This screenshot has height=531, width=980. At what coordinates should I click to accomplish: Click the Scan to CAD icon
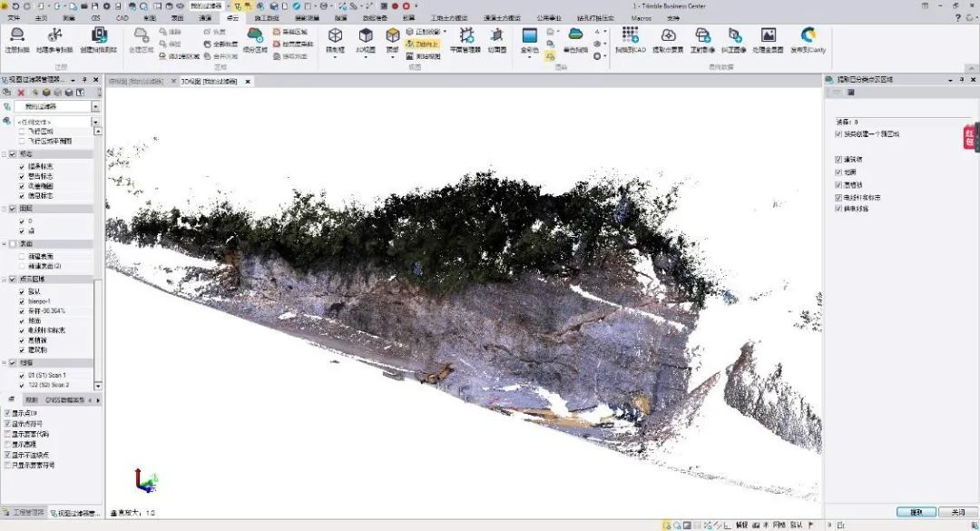pos(630,36)
